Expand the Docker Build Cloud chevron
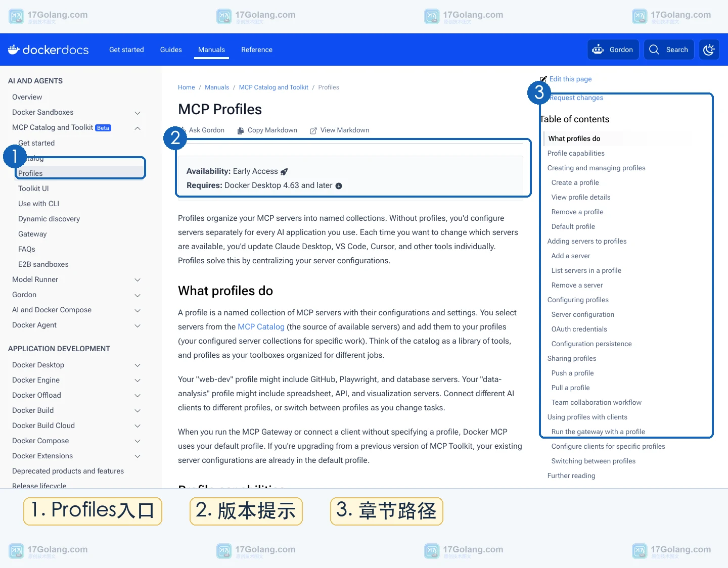728x568 pixels. (x=138, y=426)
